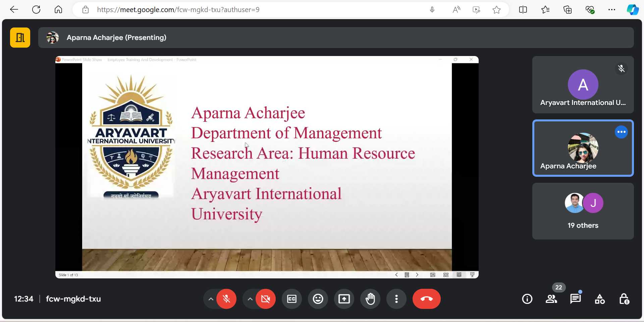Raise your hand
The height and width of the screenshot is (322, 644).
pos(370,299)
